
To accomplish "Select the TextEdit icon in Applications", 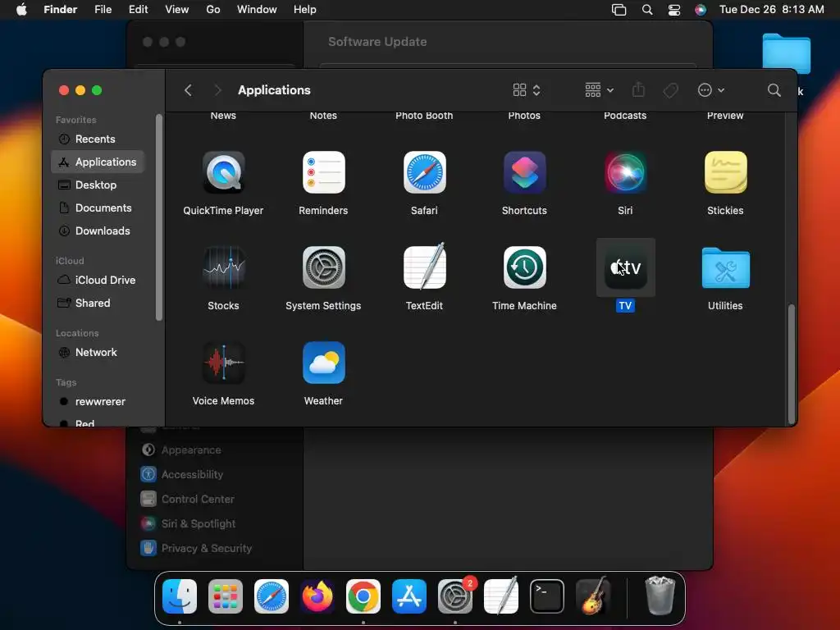I will coord(424,267).
